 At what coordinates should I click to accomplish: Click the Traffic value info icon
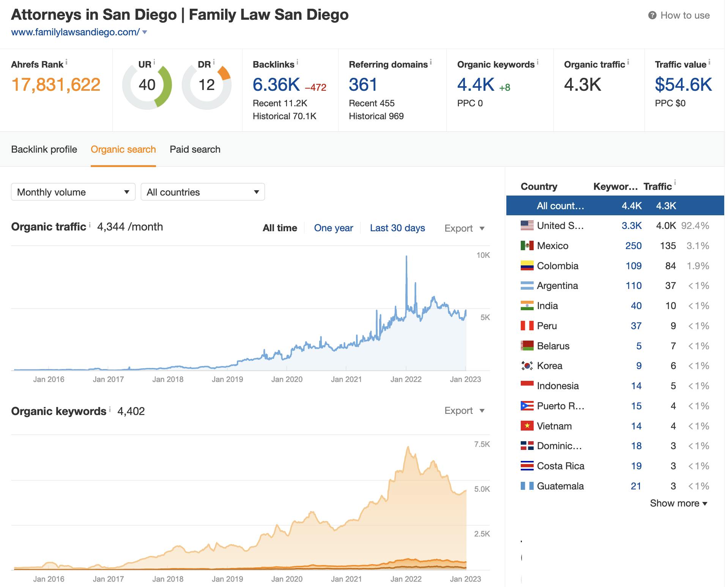tap(709, 62)
